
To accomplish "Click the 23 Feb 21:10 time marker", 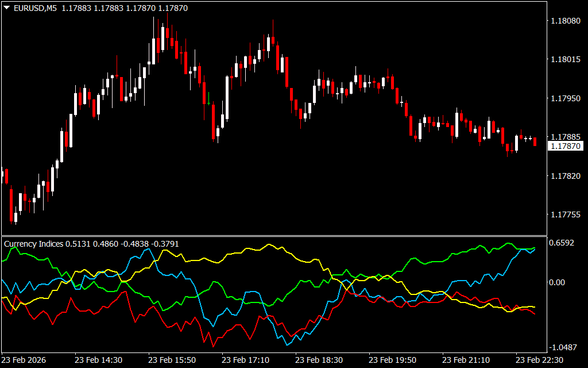I will coord(466,360).
